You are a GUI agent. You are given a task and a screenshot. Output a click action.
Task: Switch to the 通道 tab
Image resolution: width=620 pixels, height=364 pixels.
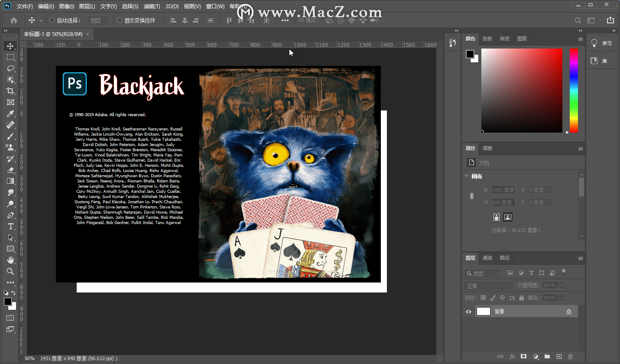(x=487, y=258)
